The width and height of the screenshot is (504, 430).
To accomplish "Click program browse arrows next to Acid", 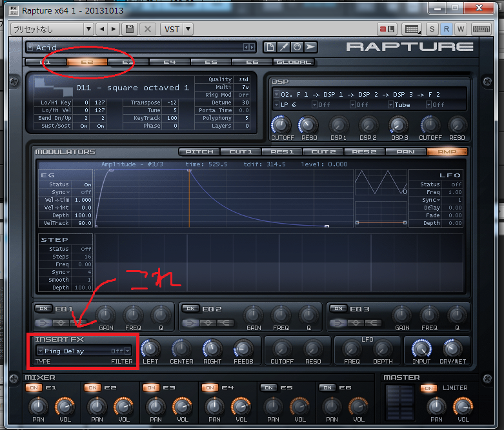I will coord(249,48).
